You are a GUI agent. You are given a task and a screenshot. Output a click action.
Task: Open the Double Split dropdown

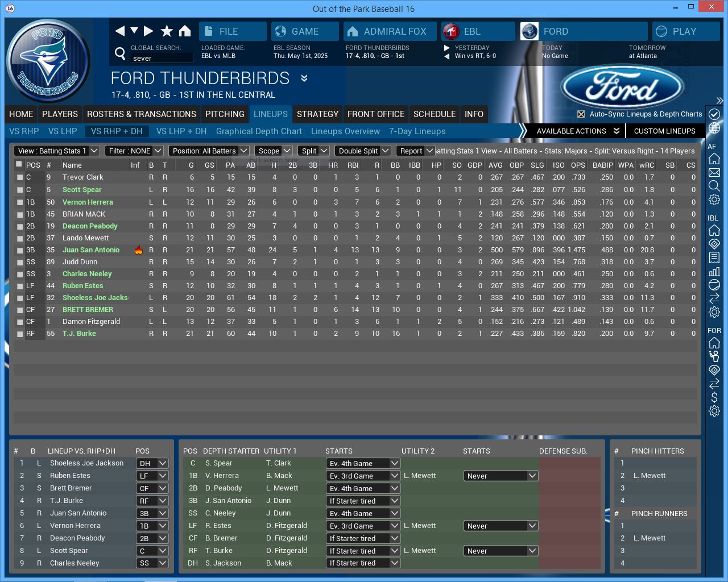(362, 151)
